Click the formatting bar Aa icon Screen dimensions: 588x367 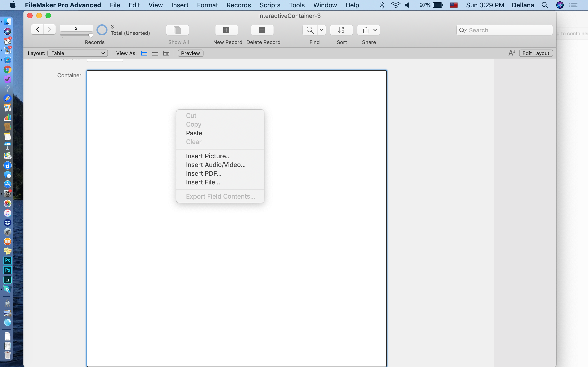tap(511, 53)
